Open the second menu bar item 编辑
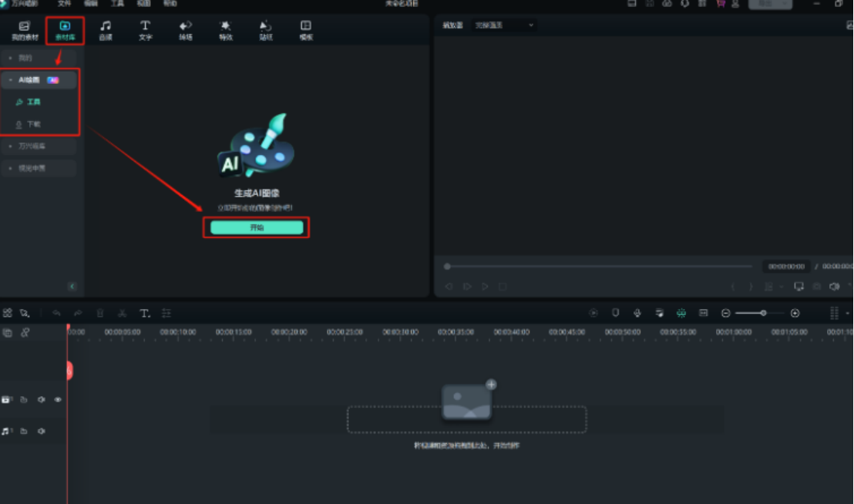Image resolution: width=854 pixels, height=504 pixels. (91, 3)
